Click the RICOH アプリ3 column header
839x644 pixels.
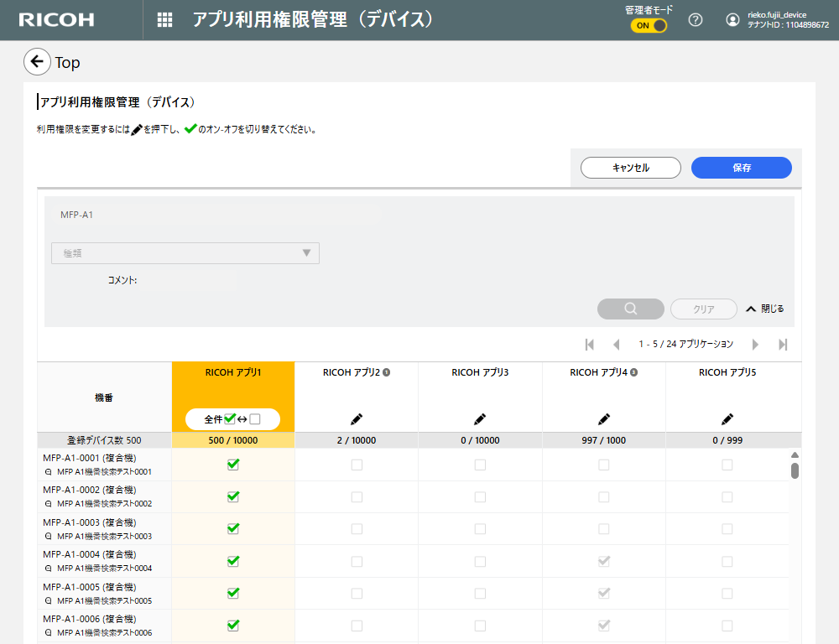click(480, 372)
